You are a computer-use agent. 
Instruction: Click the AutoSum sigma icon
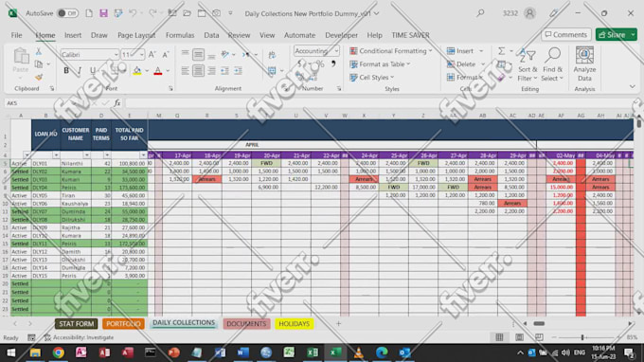click(502, 51)
